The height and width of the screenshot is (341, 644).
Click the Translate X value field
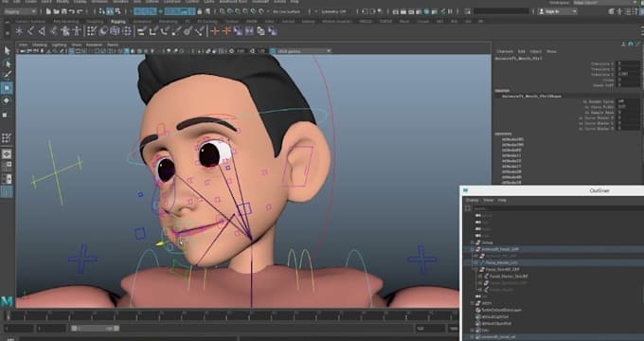(629, 63)
